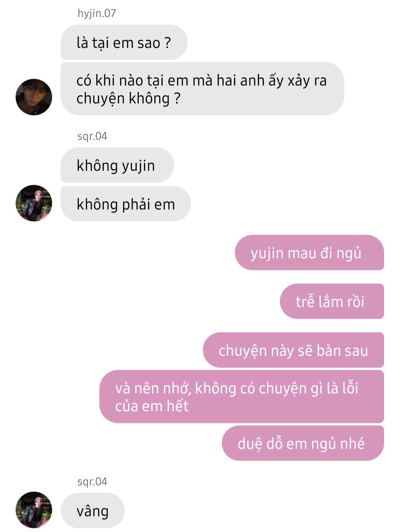The width and height of the screenshot is (402, 532).
Task: Click "chuyện không ?" line in gray bubble
Action: (128, 98)
